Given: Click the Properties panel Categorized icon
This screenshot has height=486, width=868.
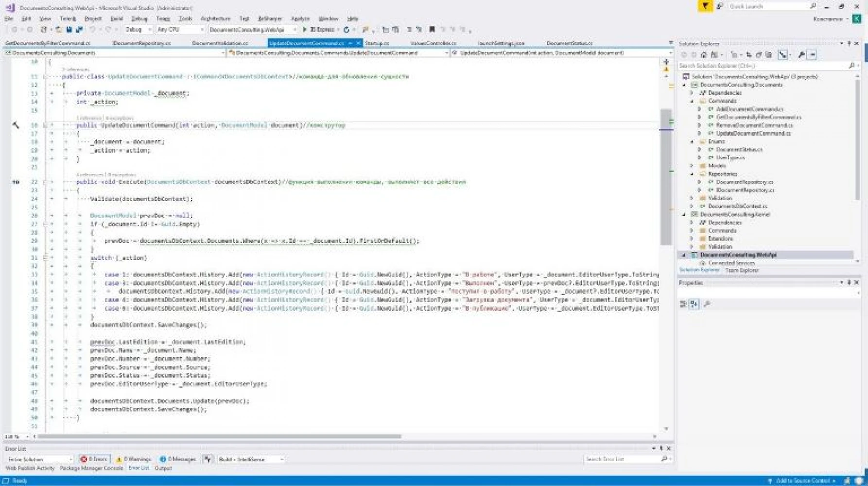Looking at the screenshot, I should tap(683, 304).
